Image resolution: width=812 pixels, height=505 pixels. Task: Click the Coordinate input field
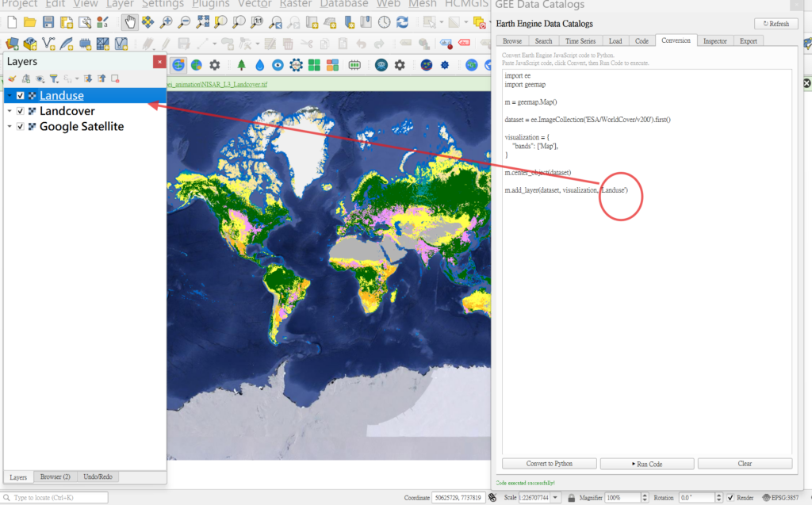[x=454, y=497]
